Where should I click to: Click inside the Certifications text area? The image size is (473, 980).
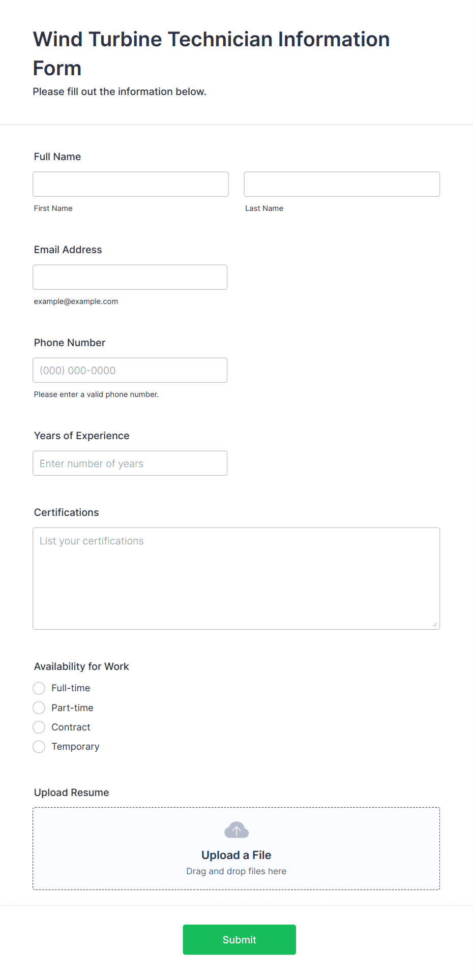coord(236,578)
